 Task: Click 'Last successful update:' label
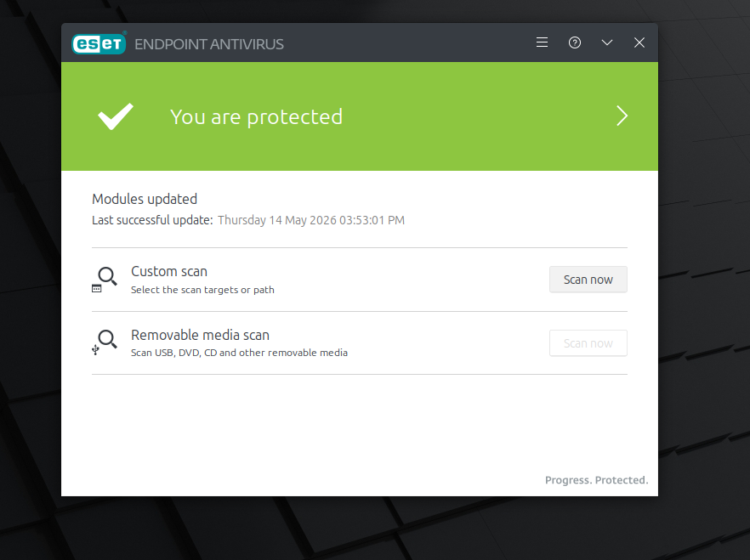152,220
